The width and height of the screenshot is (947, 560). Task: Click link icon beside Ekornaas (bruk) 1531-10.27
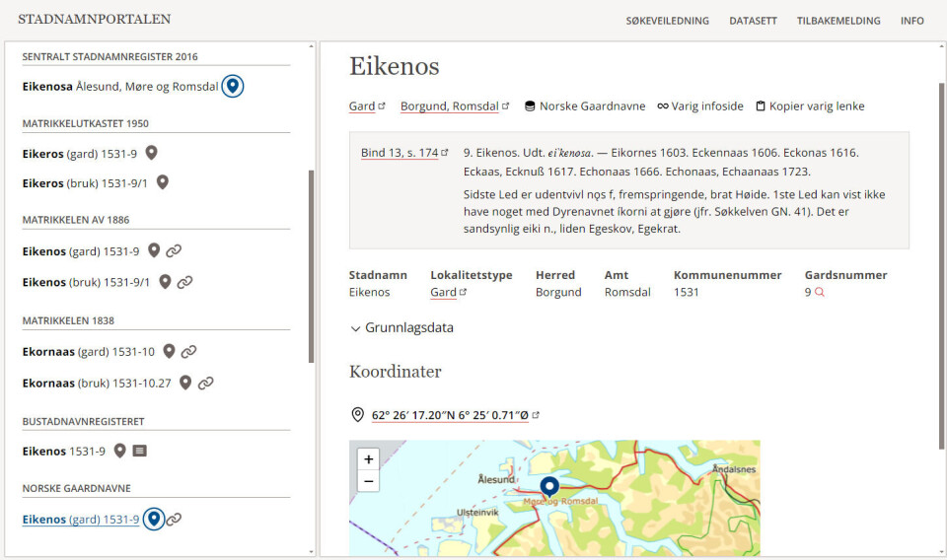205,383
